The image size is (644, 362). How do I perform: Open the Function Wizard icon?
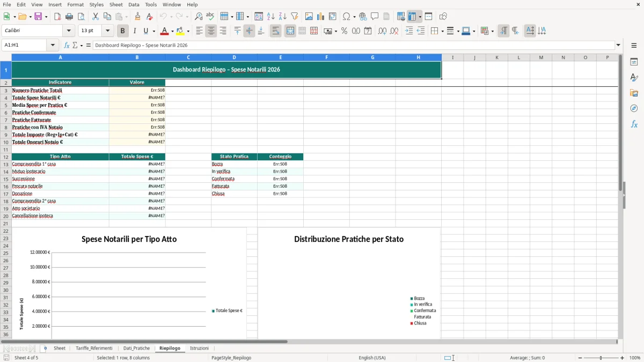pos(67,45)
